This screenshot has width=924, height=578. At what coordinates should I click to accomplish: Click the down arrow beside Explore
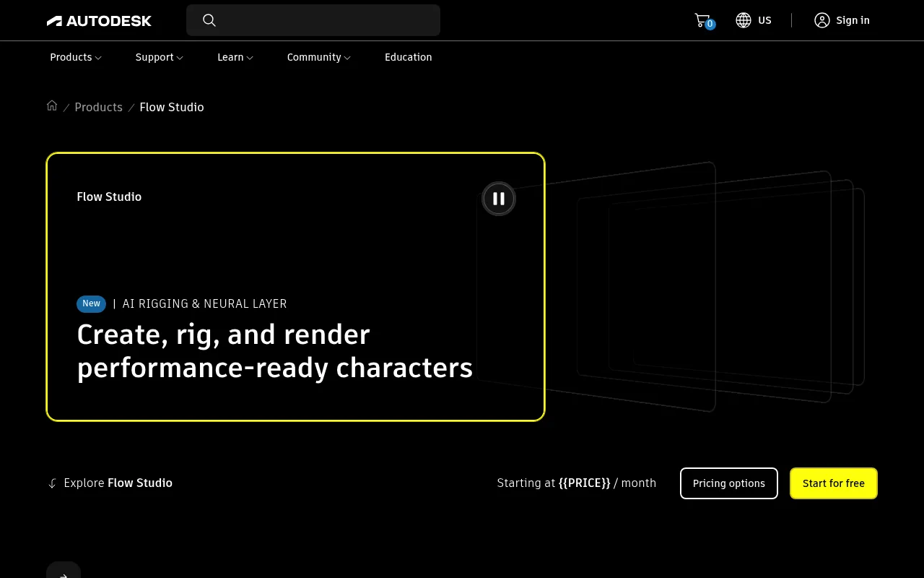point(53,483)
